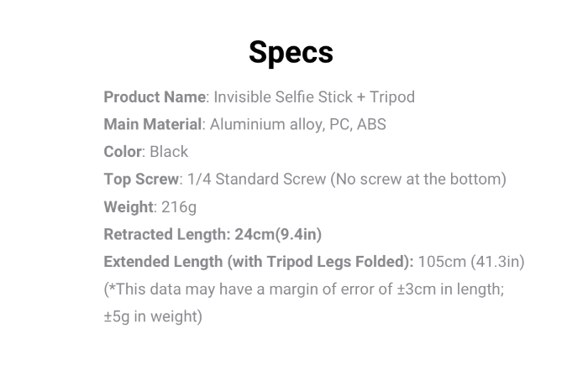Click the 24cm(9.4in) value
The height and width of the screenshot is (365, 588).
click(x=278, y=235)
